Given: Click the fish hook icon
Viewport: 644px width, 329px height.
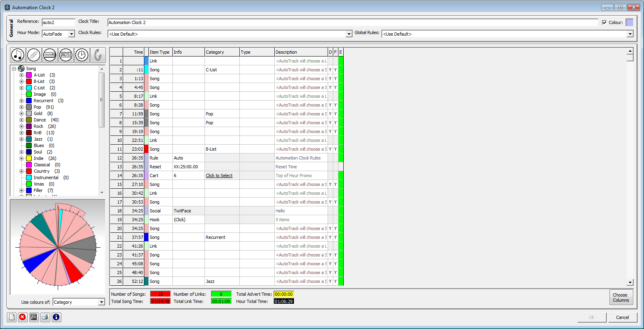Looking at the screenshot, I should 98,55.
